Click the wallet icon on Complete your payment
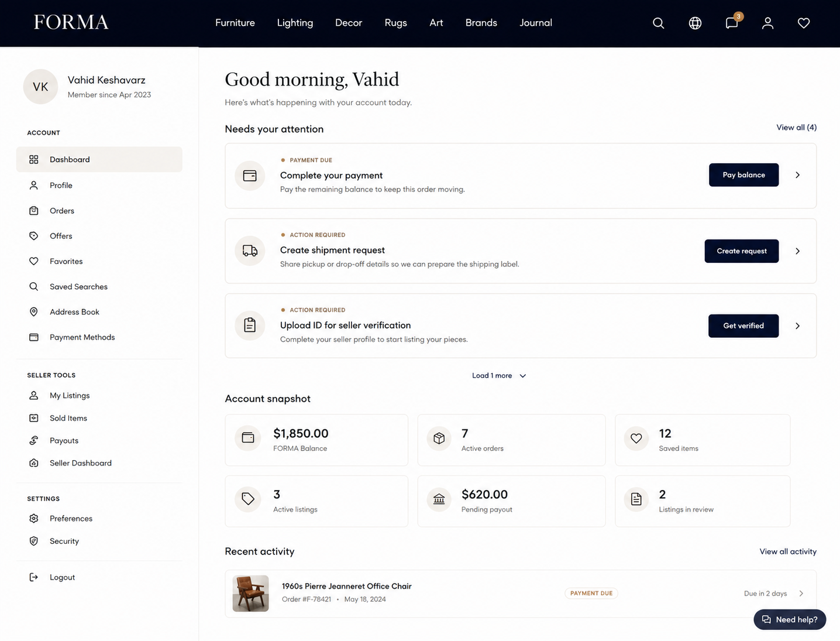The width and height of the screenshot is (840, 641). coord(250,176)
